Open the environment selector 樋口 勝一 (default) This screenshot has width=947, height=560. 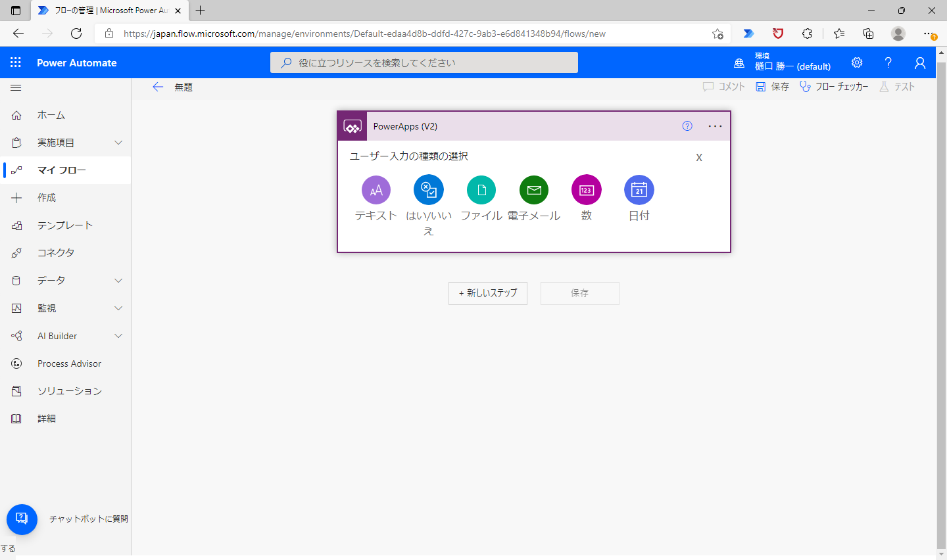coord(783,62)
